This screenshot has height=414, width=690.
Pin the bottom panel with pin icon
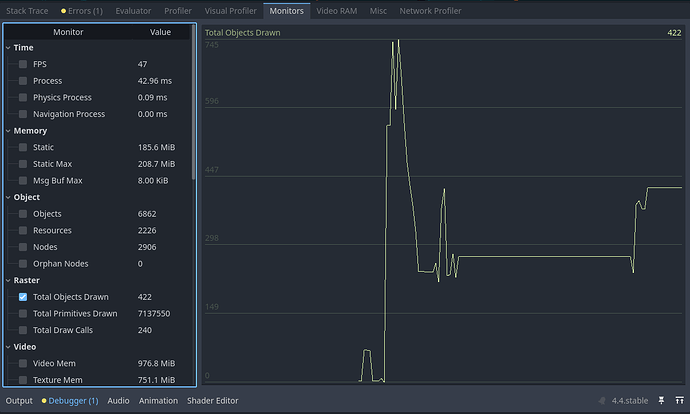[x=660, y=400]
